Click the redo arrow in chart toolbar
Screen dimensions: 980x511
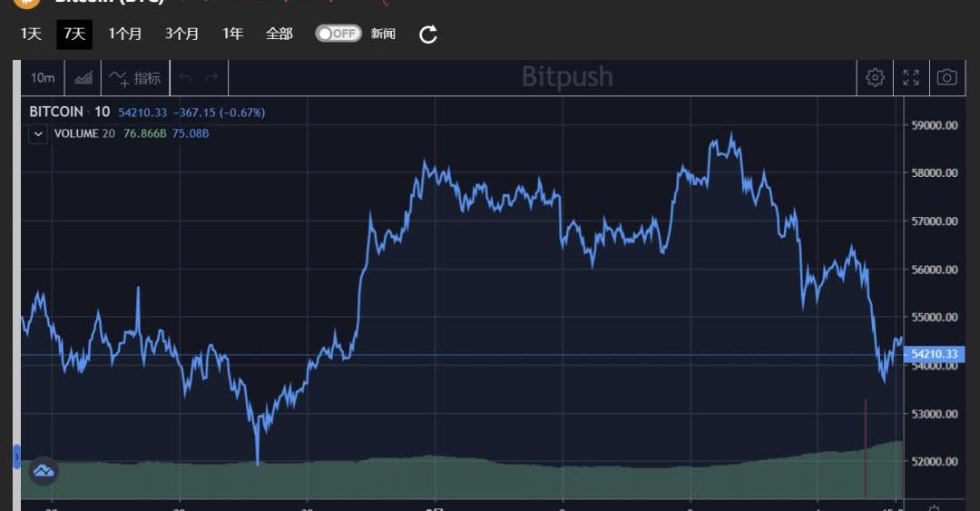tap(211, 78)
